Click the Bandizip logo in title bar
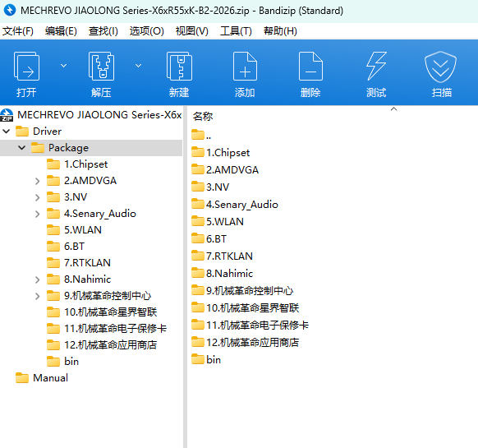478x448 pixels. (x=10, y=10)
